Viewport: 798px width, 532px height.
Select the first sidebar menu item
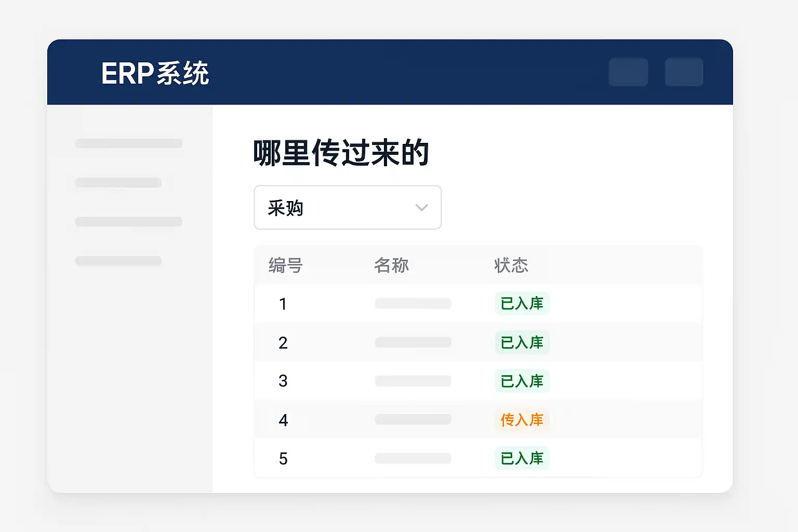pyautogui.click(x=128, y=143)
